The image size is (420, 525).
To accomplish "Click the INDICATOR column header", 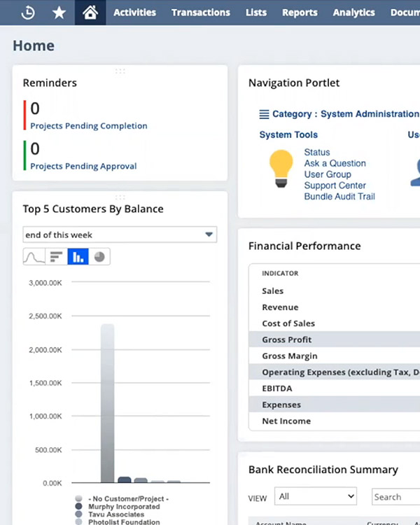I will click(280, 273).
